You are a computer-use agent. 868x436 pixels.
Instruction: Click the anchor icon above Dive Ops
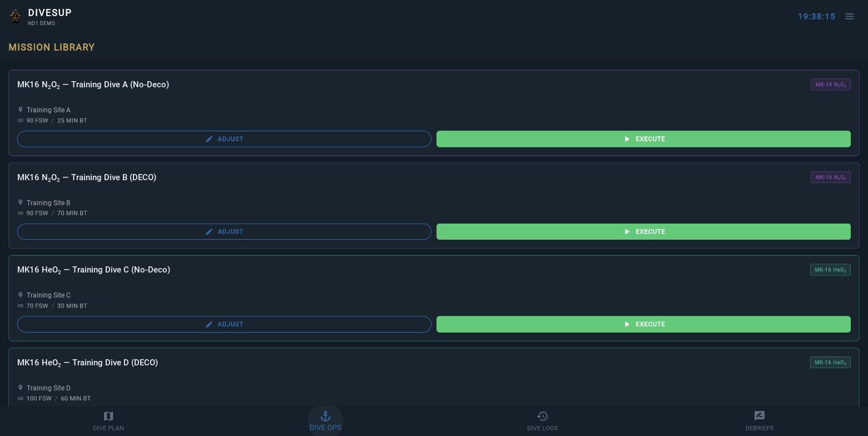point(325,416)
